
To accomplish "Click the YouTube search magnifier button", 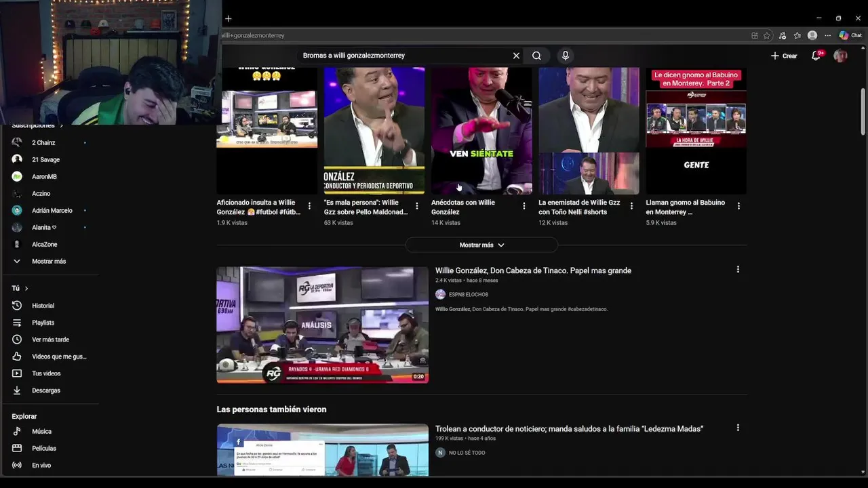I will [x=536, y=56].
